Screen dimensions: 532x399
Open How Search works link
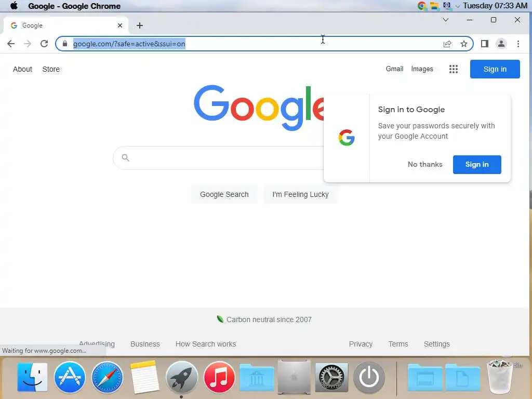coord(206,344)
